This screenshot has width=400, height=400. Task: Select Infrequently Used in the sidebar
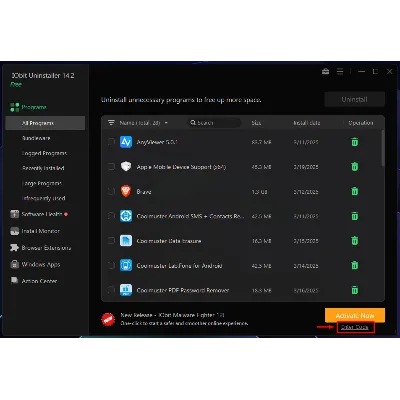[43, 198]
